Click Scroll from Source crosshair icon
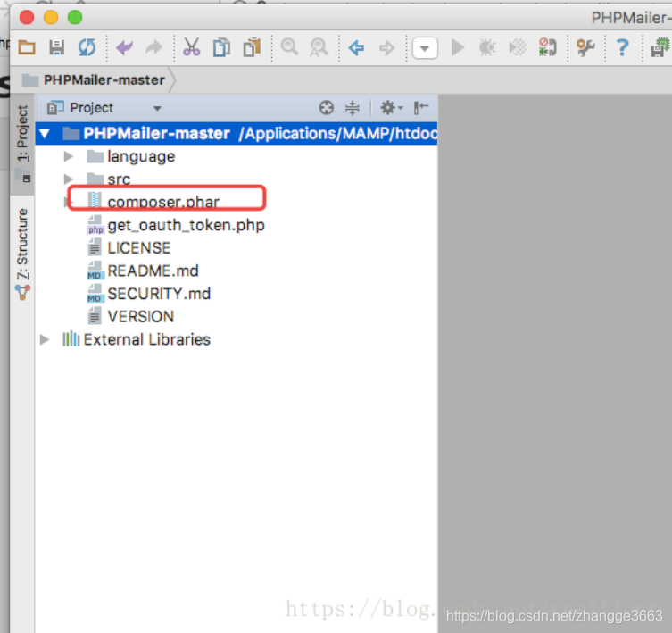This screenshot has width=672, height=633. (x=327, y=108)
